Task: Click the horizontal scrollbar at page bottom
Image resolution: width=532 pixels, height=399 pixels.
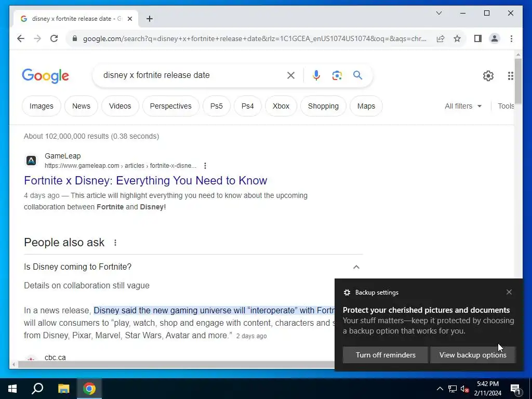Action: click(x=176, y=365)
